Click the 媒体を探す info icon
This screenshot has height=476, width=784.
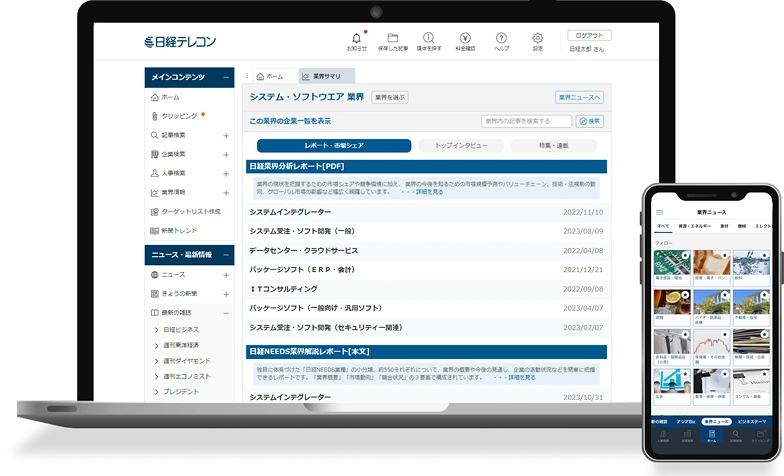coord(428,38)
